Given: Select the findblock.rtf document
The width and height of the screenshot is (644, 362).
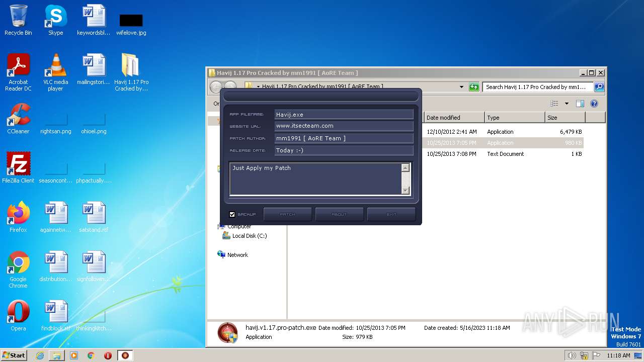Looking at the screenshot, I should tap(55, 315).
